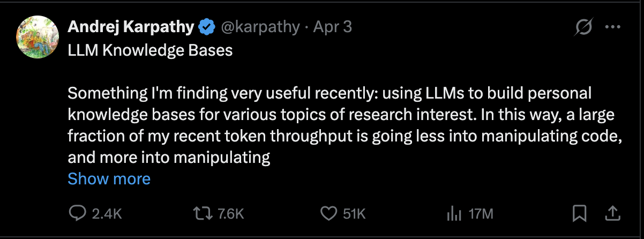Open the Apr 3 timestamp link
Viewport: 644px width, 239px height.
point(332,27)
